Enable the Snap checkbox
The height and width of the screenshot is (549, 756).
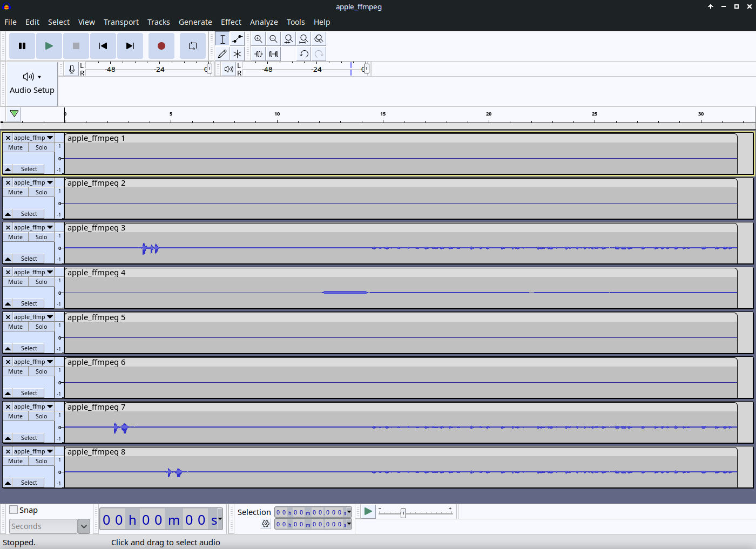pyautogui.click(x=13, y=510)
